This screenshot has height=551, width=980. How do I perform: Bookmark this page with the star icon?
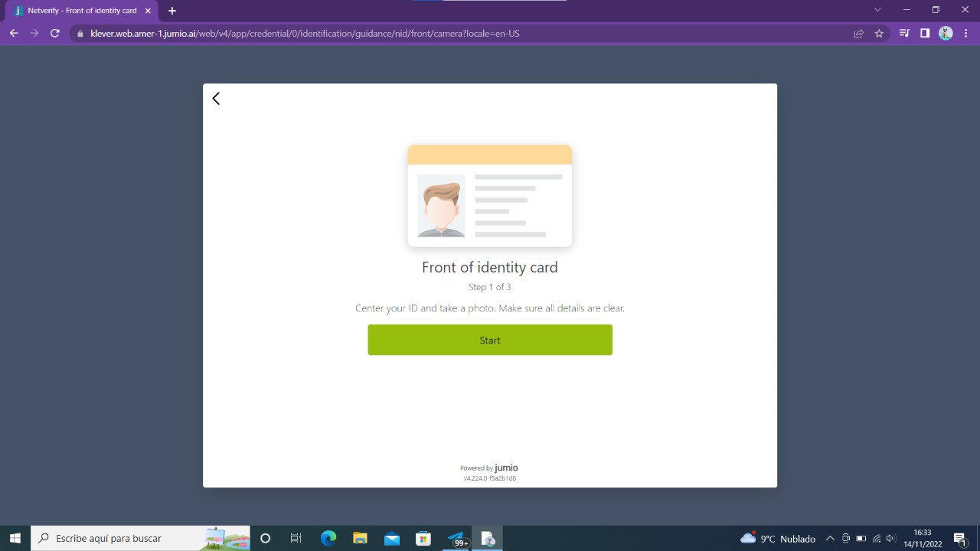[879, 34]
